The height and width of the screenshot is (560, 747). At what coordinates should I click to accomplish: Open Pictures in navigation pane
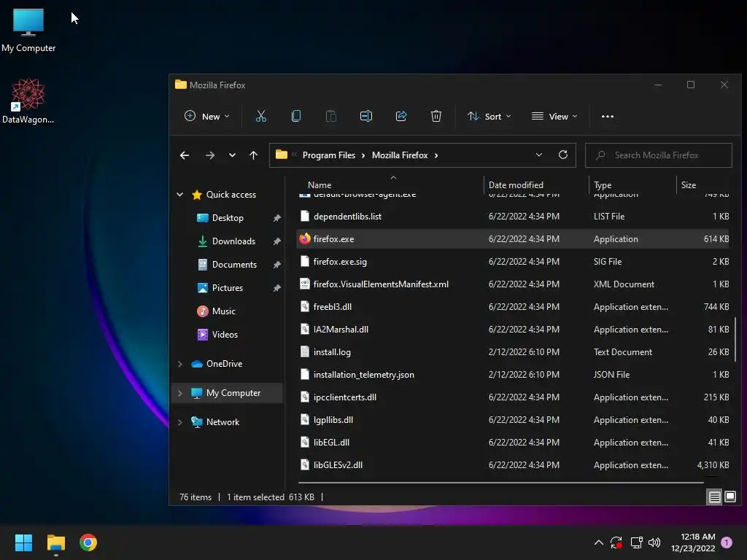click(x=228, y=287)
